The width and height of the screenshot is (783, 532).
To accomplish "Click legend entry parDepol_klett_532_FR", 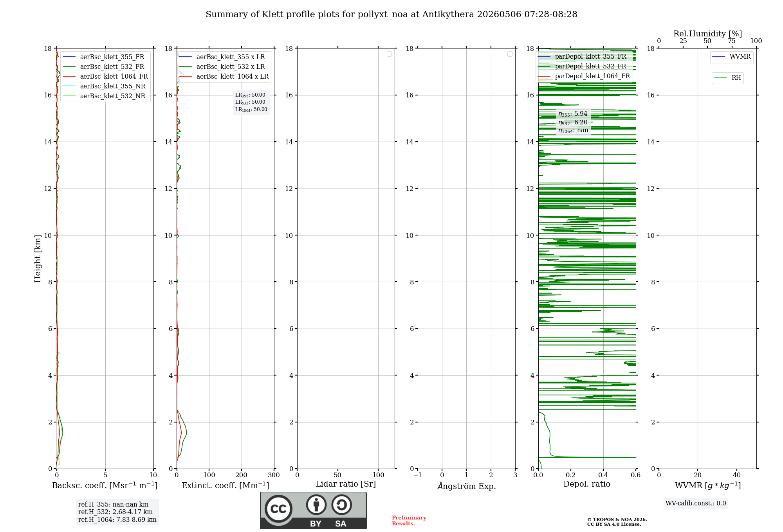I will (x=583, y=66).
